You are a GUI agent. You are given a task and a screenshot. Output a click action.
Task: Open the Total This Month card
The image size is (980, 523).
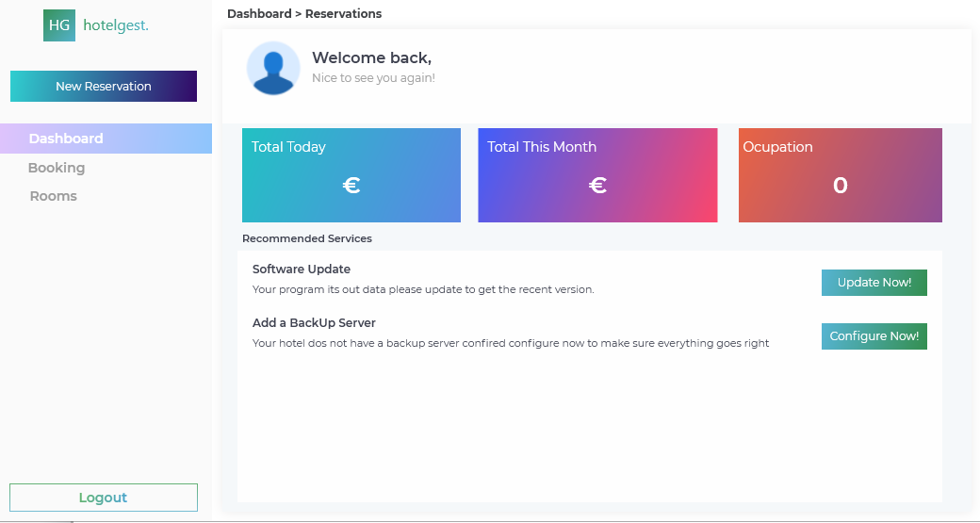point(597,175)
